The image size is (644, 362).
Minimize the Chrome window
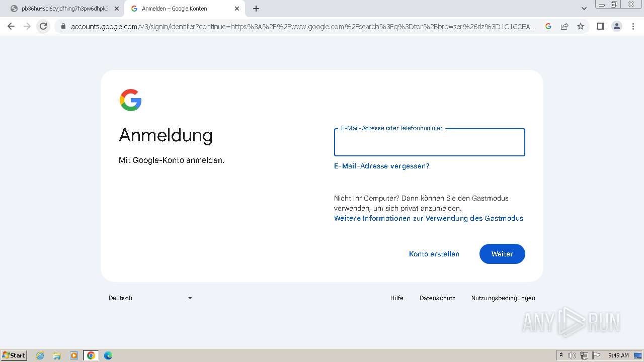pyautogui.click(x=602, y=4)
